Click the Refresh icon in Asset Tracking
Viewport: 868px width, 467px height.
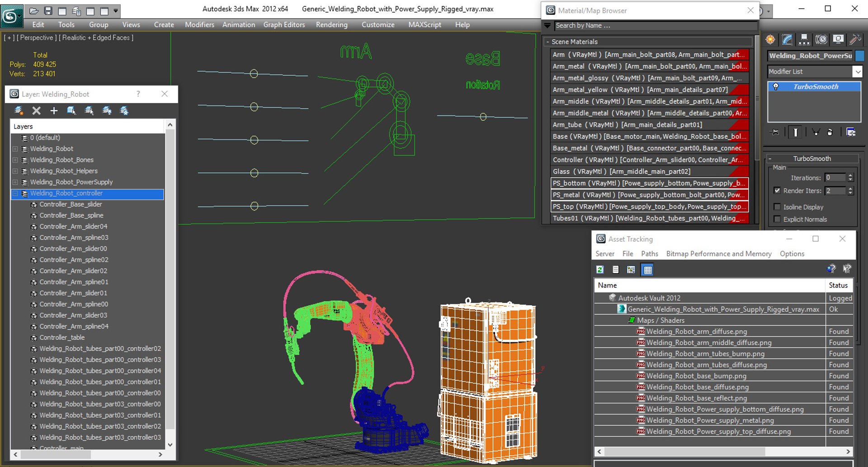600,270
